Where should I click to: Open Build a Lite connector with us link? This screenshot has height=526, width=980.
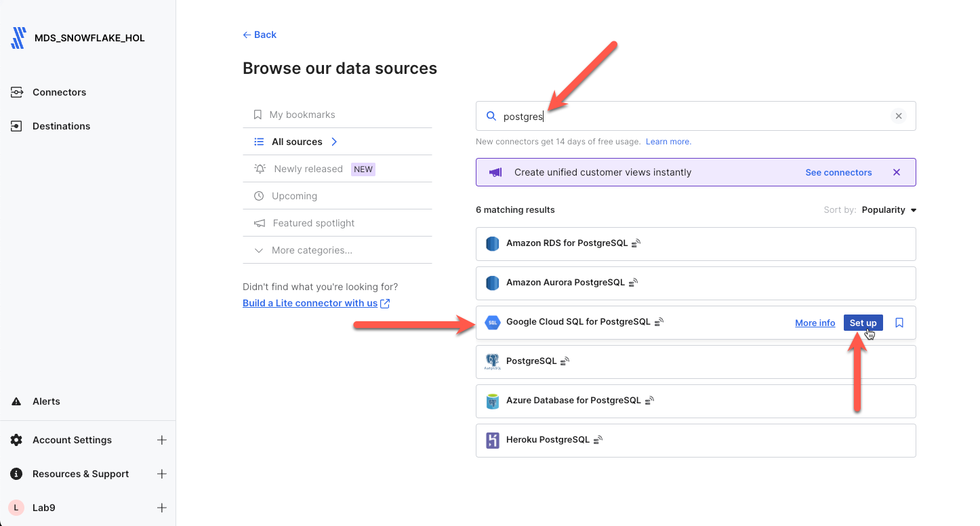pos(310,303)
